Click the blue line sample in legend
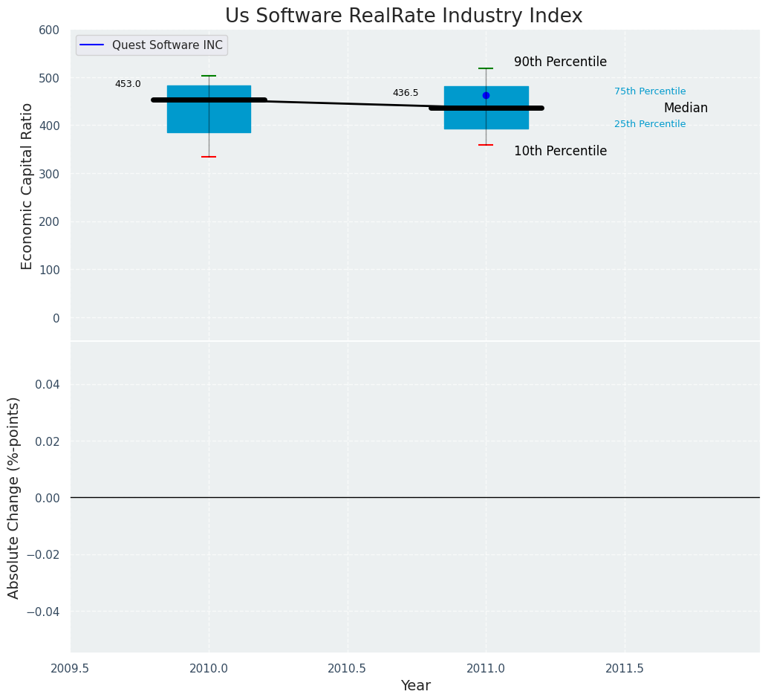Viewport: 768px width, 700px height. (x=91, y=45)
